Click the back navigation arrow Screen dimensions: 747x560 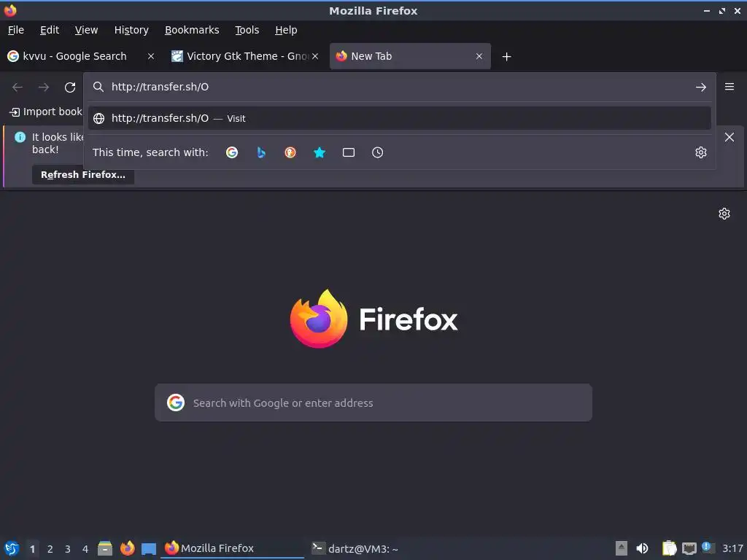point(18,87)
